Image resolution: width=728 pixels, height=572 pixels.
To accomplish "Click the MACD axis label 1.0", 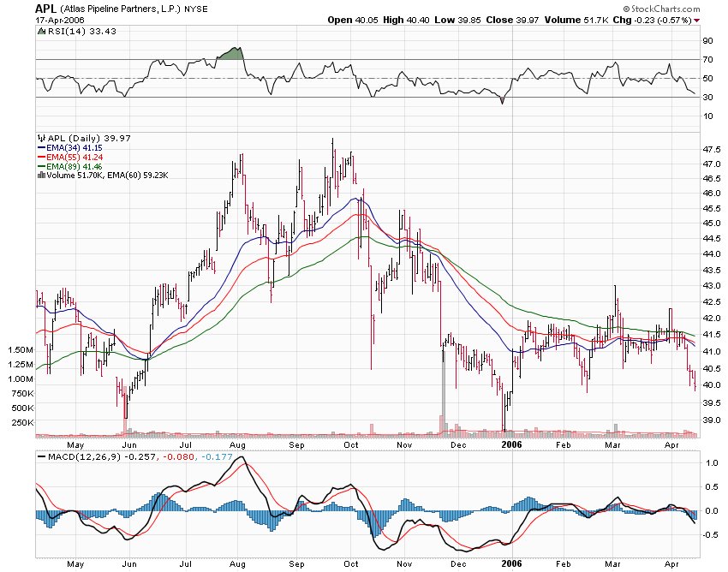I will tap(711, 463).
